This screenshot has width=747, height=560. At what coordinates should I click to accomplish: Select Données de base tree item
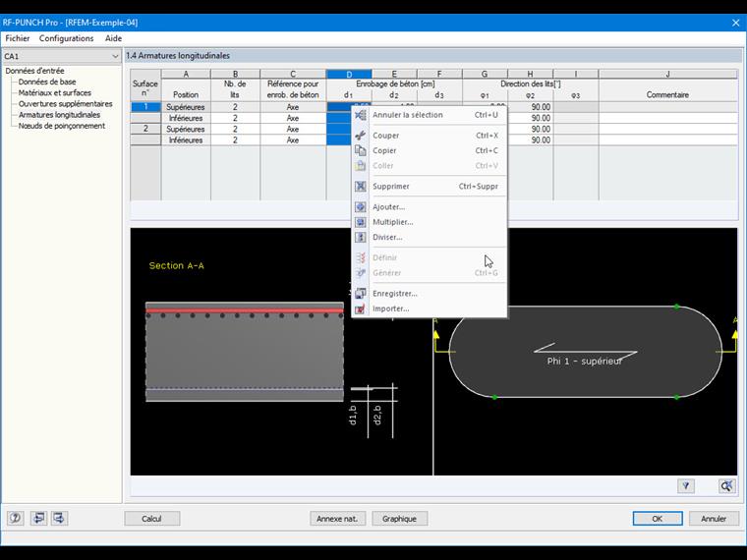47,82
